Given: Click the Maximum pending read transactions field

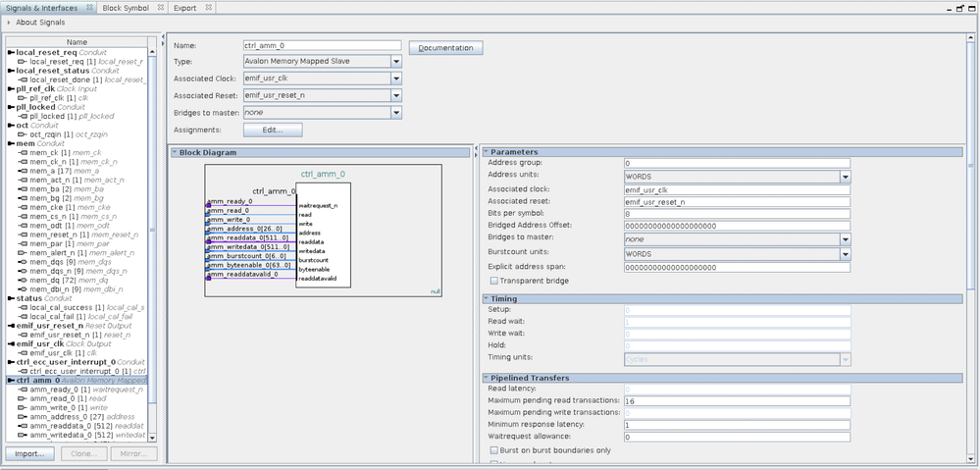Looking at the screenshot, I should [737, 400].
